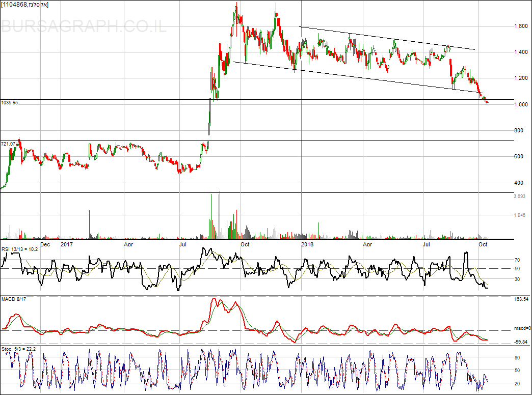Click the MACD 8/17 indicator label
Screen dimensions: 532x395
tap(14, 299)
